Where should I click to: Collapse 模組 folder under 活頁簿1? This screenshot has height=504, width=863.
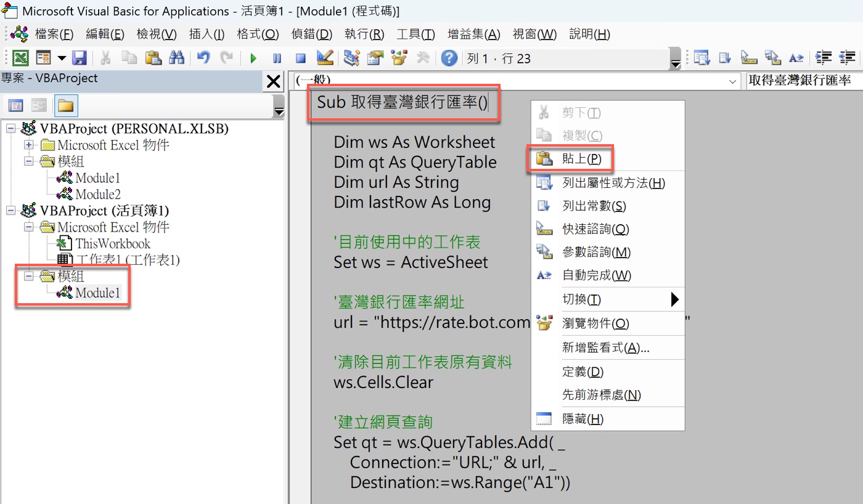tap(28, 277)
